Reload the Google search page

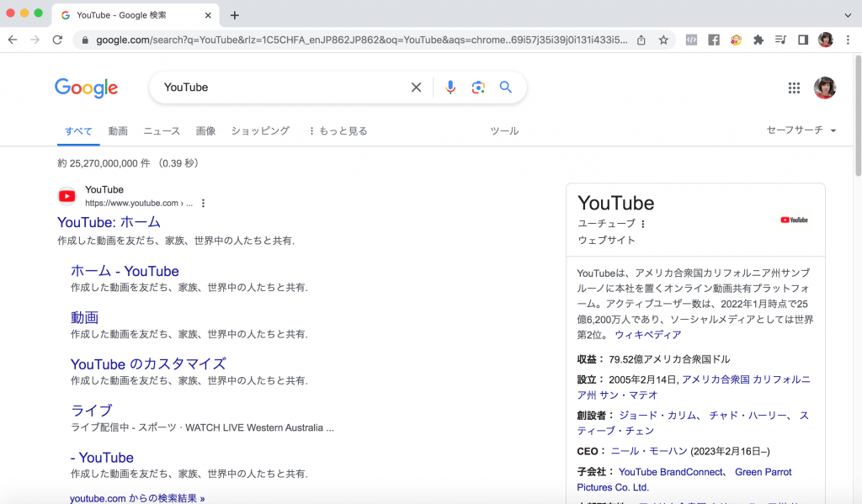57,40
